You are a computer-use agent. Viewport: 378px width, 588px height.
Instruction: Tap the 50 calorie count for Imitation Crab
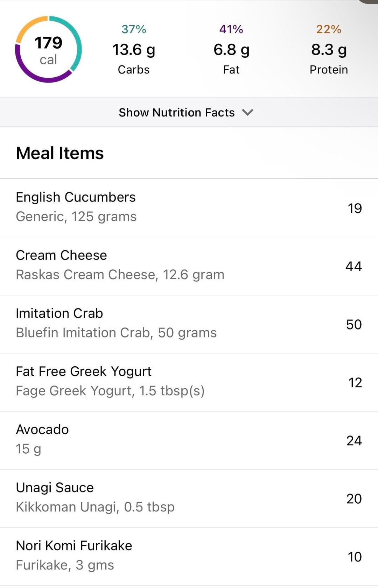tap(353, 325)
